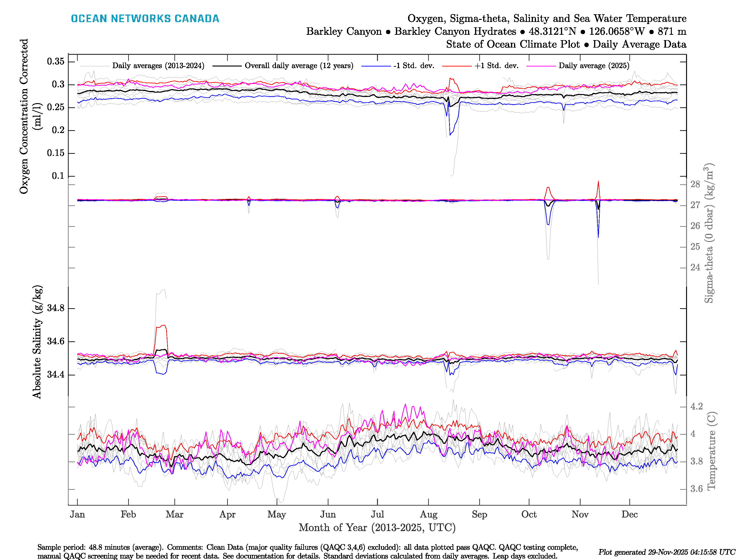Click the Ocean Networks Canada logo text
747x560 pixels.
[x=145, y=19]
